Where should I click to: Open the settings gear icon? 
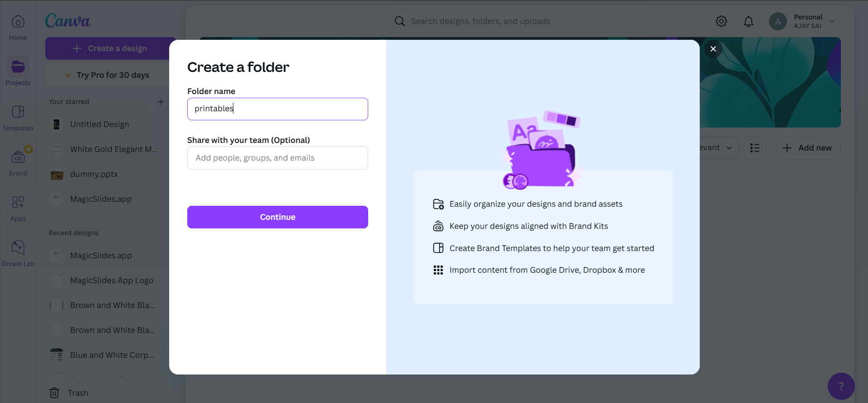click(721, 21)
